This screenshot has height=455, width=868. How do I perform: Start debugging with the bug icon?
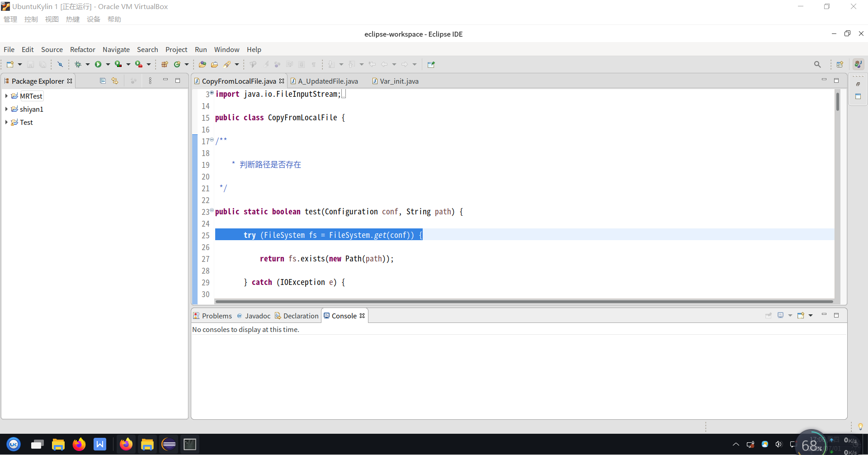(78, 64)
